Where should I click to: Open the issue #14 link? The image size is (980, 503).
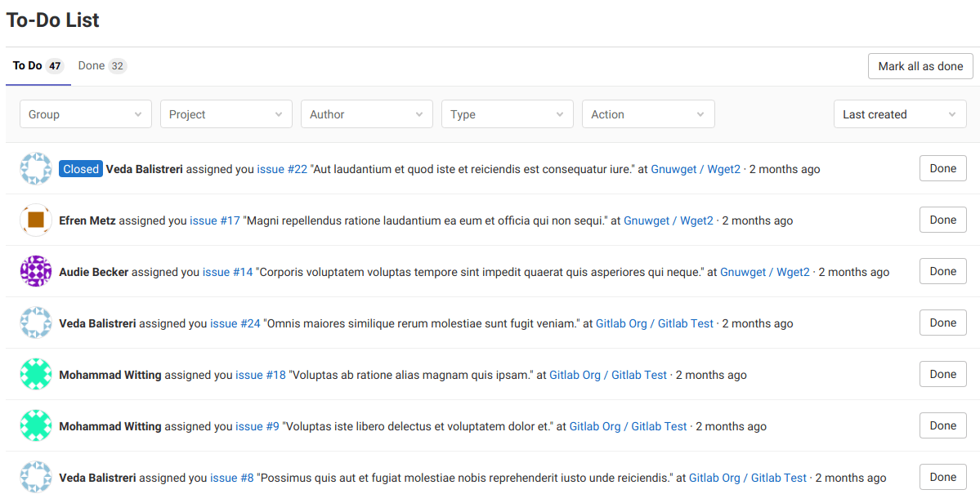(228, 272)
